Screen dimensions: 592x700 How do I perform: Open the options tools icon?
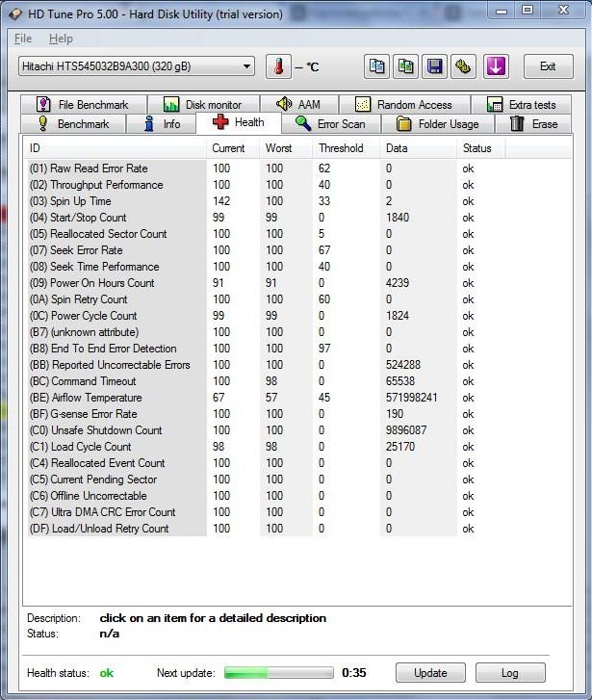pos(463,67)
